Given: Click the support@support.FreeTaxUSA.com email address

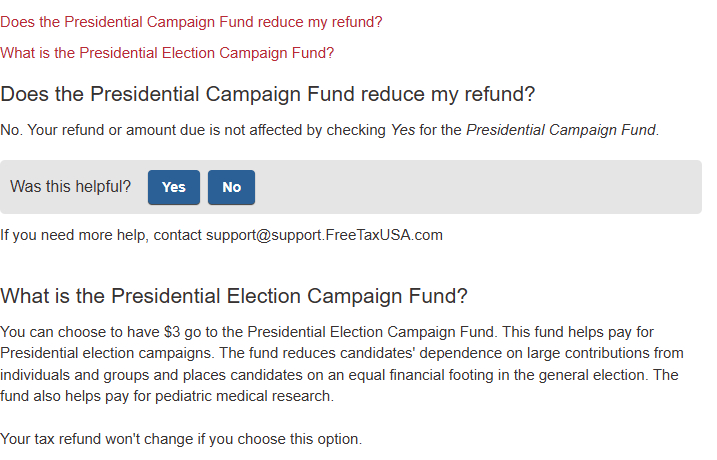Looking at the screenshot, I should click(x=324, y=236).
